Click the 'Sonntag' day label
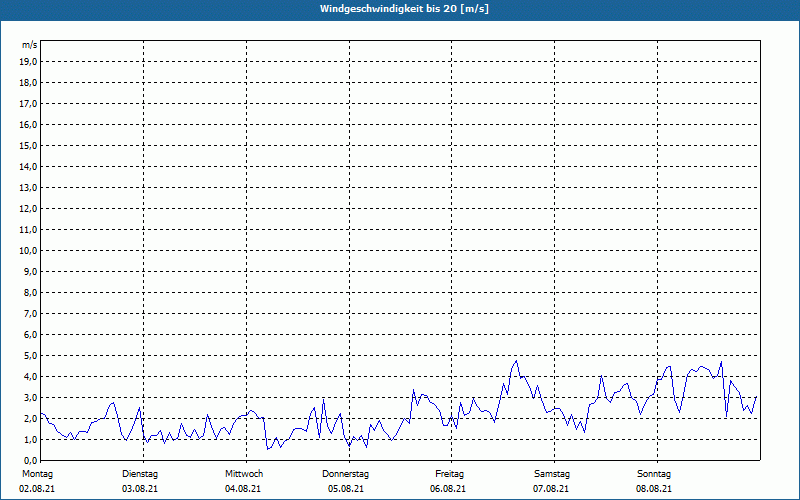The width and height of the screenshot is (800, 500). (654, 474)
